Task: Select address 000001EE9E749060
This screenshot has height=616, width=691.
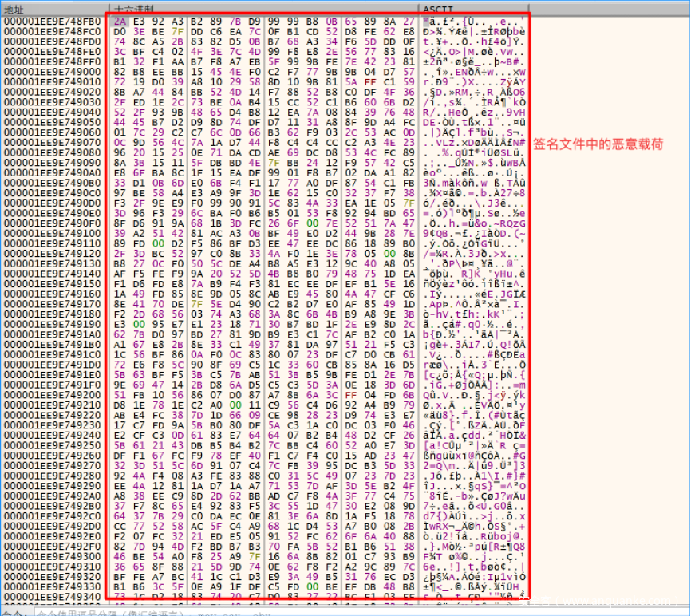Action: [53, 132]
